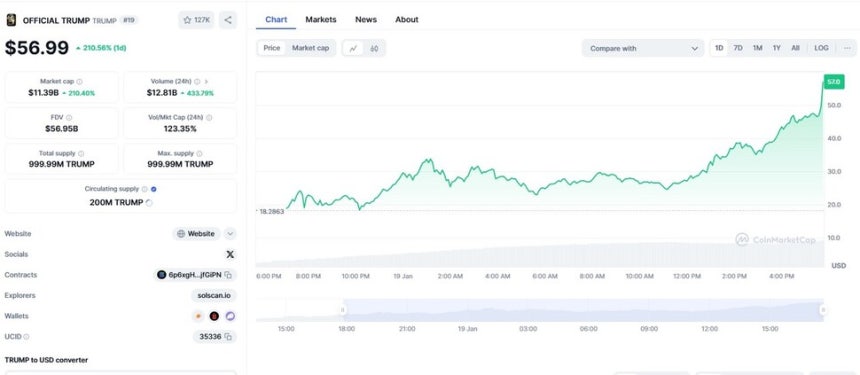Image resolution: width=860 pixels, height=375 pixels.
Task: Switch to the Markets tab
Action: [x=321, y=20]
